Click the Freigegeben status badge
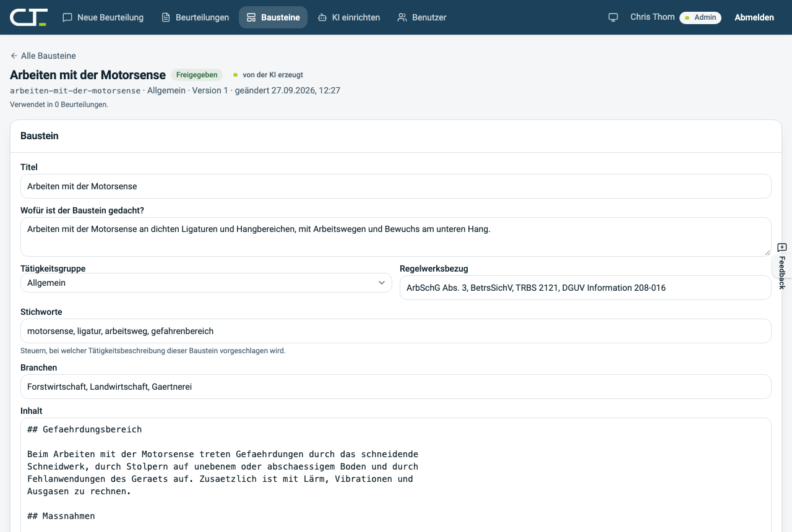 (x=197, y=75)
